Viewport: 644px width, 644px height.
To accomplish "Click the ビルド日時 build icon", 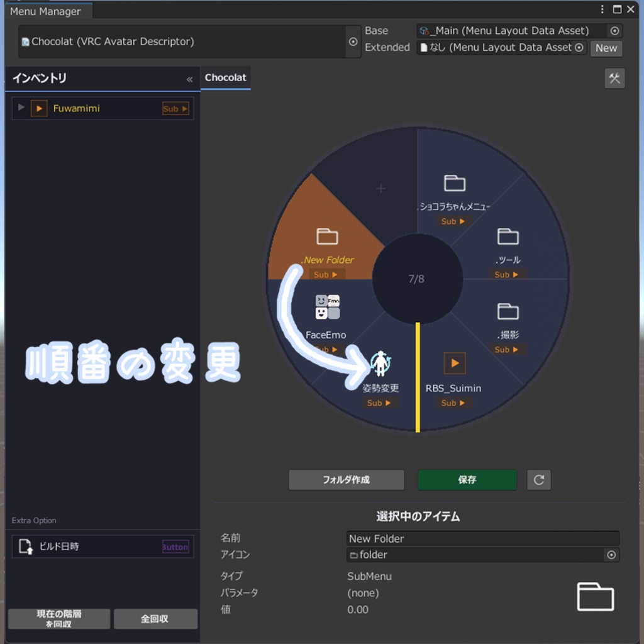I will coord(26,546).
